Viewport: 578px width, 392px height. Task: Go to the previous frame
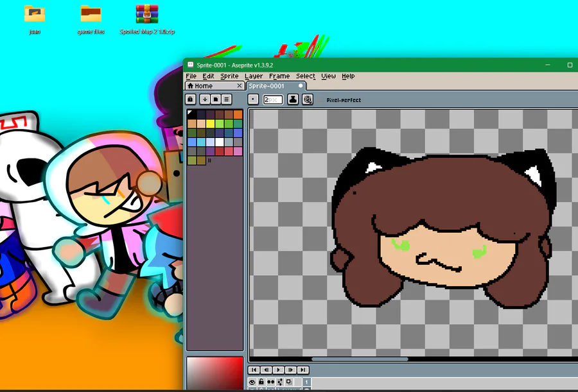point(266,370)
